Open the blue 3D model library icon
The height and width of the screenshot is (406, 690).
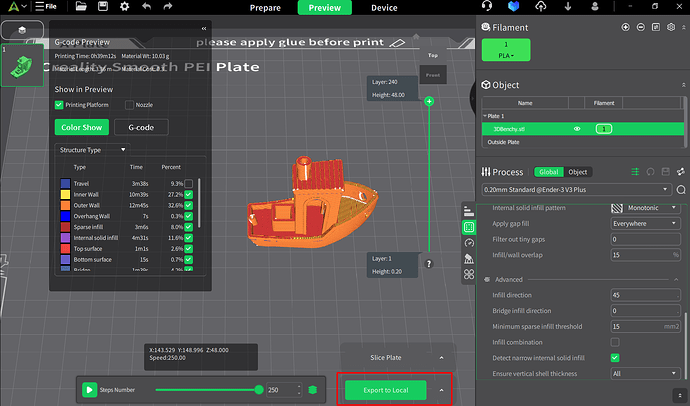[x=514, y=6]
